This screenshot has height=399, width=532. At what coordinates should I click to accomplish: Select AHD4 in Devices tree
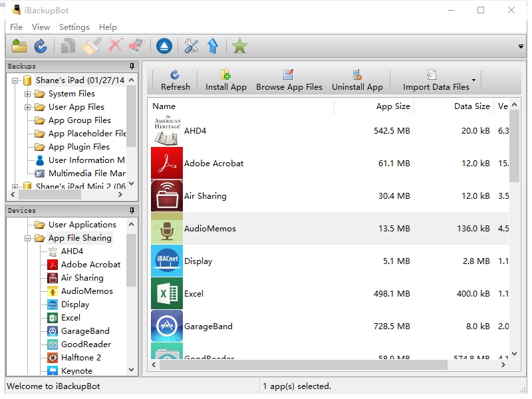[72, 251]
